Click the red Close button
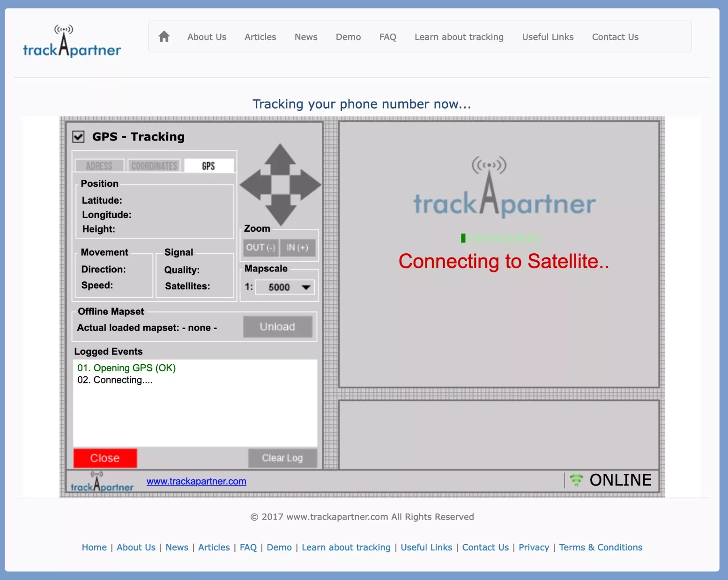The height and width of the screenshot is (580, 728). [x=105, y=458]
